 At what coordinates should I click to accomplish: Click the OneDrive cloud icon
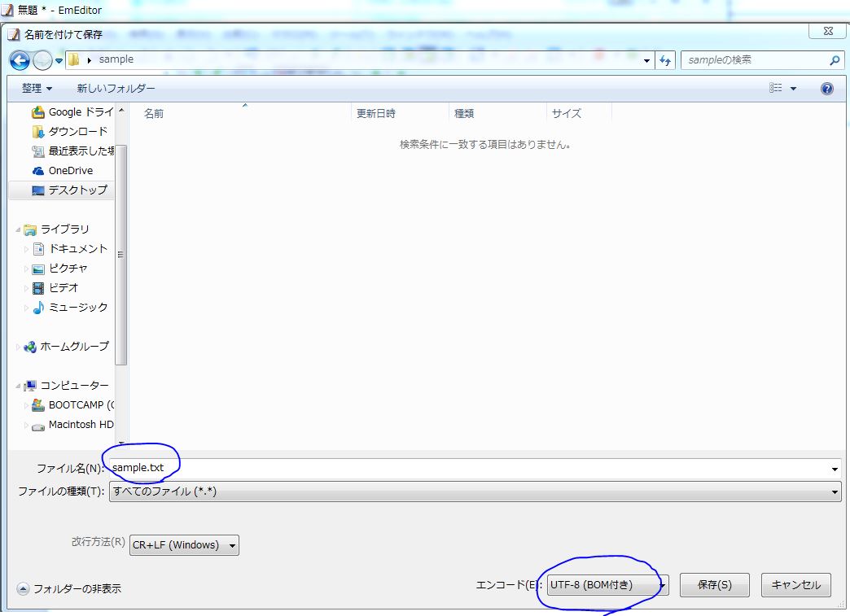pos(38,171)
